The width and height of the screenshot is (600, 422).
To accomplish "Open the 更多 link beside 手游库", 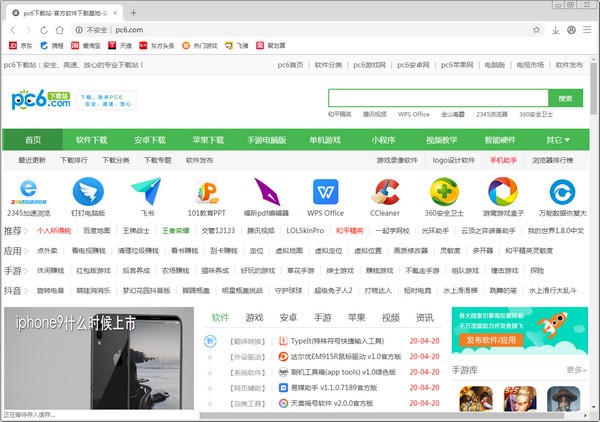I will pos(575,369).
